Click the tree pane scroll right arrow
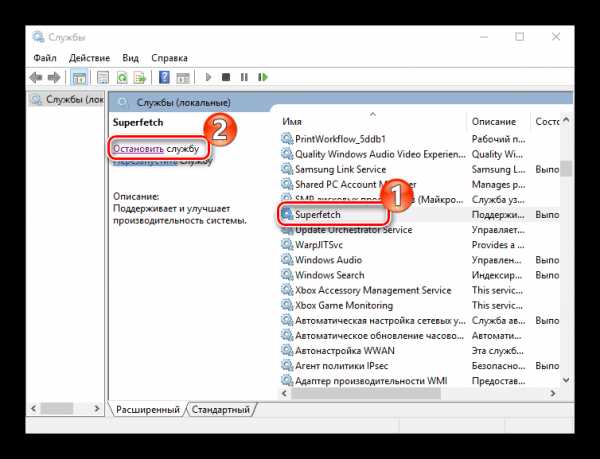This screenshot has height=459, width=600. click(97, 409)
